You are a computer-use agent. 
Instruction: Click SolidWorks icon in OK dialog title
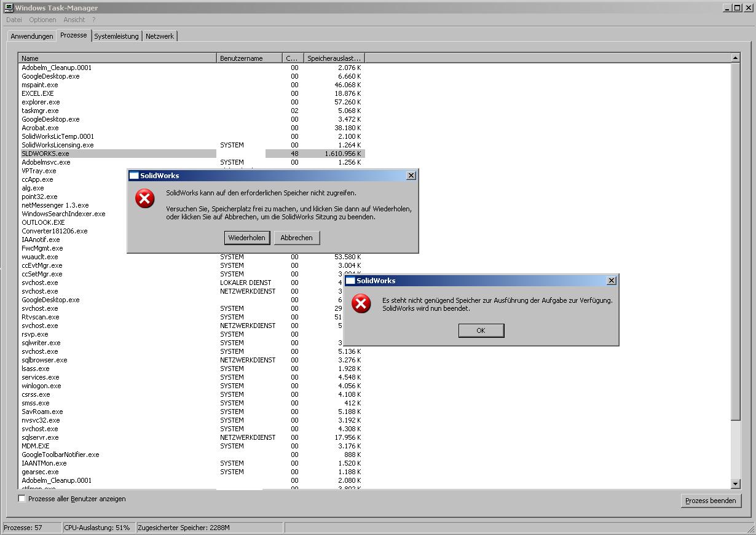tap(350, 281)
